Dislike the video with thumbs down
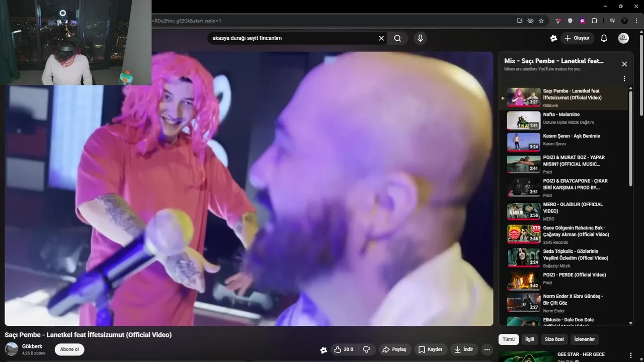644x362 pixels. click(367, 349)
